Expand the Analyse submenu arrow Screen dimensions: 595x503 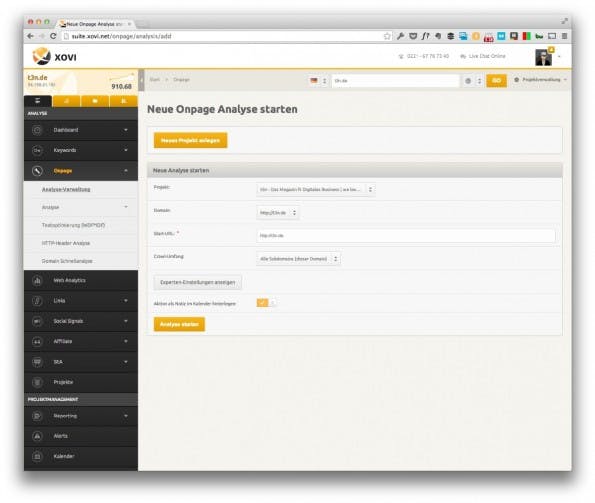pyautogui.click(x=126, y=207)
